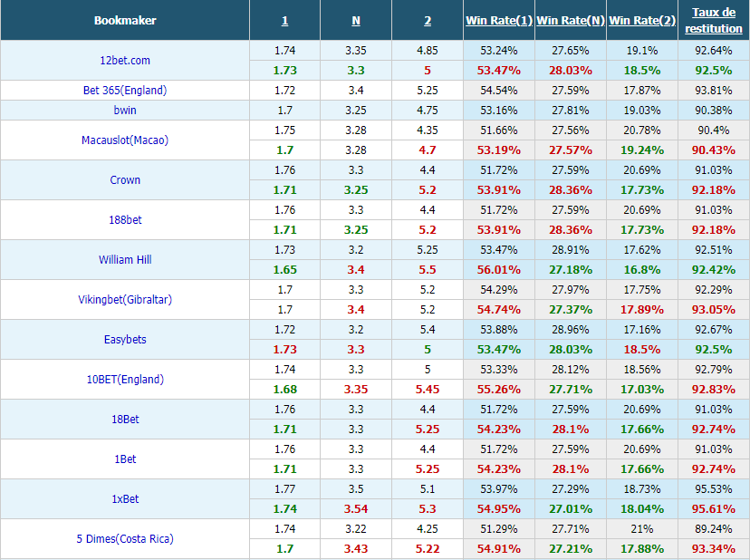The width and height of the screenshot is (750, 560).
Task: Select the 5.4 odds cell for Easybets
Action: 428,329
